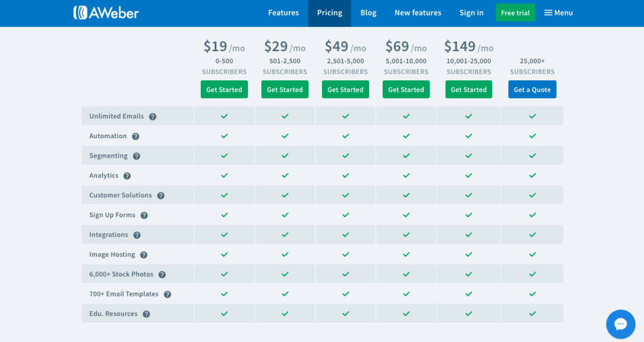Open the live chat bubble
The image size is (644, 342).
coord(621,324)
